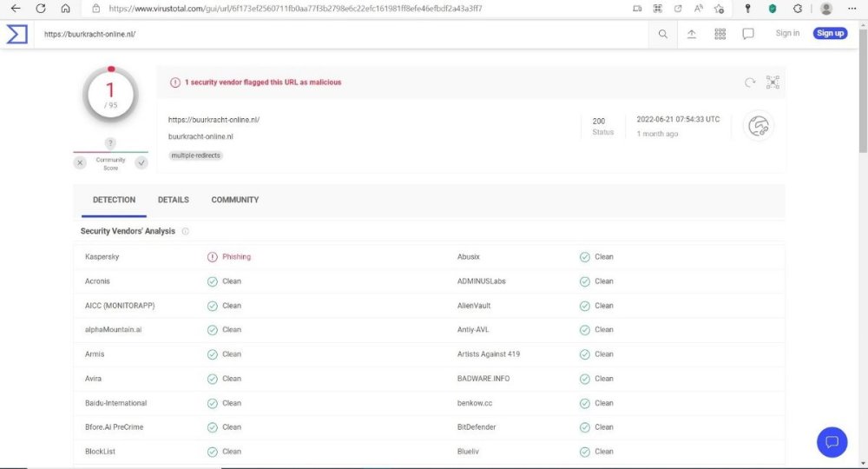
Task: Select the DETECTION tab
Action: 114,200
